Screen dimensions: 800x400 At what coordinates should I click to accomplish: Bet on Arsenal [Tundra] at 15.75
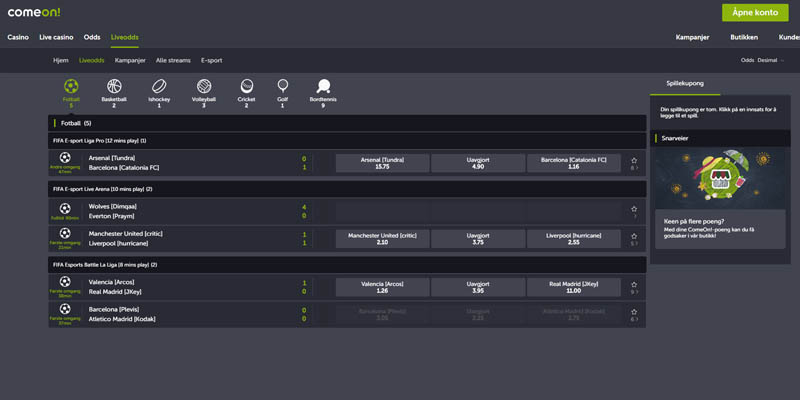(382, 163)
